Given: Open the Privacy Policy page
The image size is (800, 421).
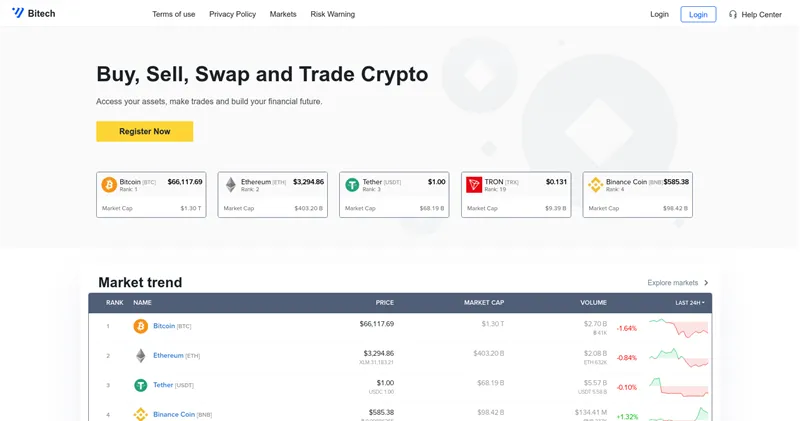Looking at the screenshot, I should click(x=232, y=14).
